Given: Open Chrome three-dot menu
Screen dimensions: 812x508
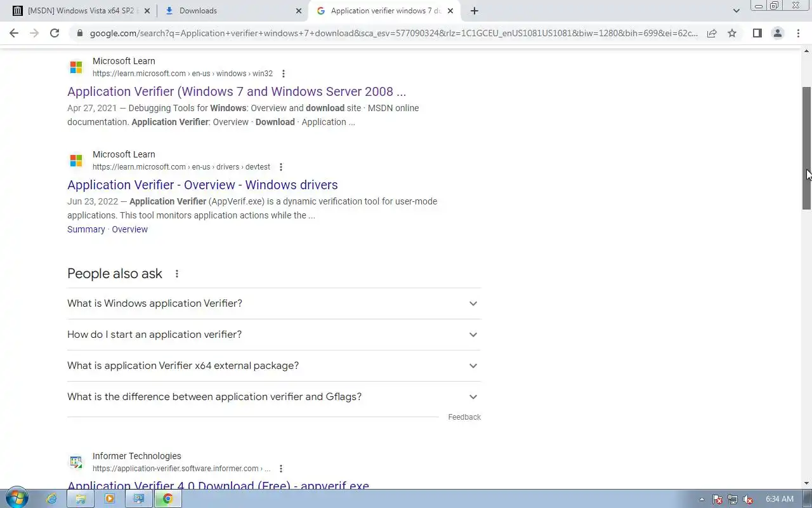Looking at the screenshot, I should (798, 33).
